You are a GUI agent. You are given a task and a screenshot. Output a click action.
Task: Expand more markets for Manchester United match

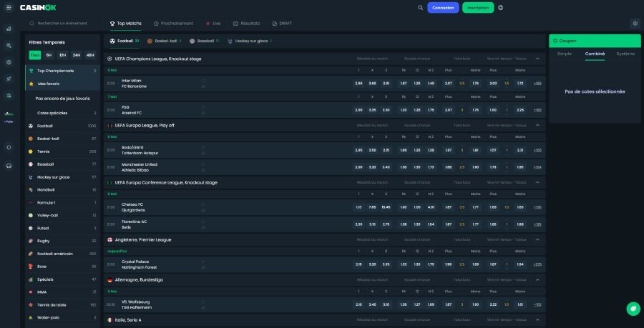(537, 167)
